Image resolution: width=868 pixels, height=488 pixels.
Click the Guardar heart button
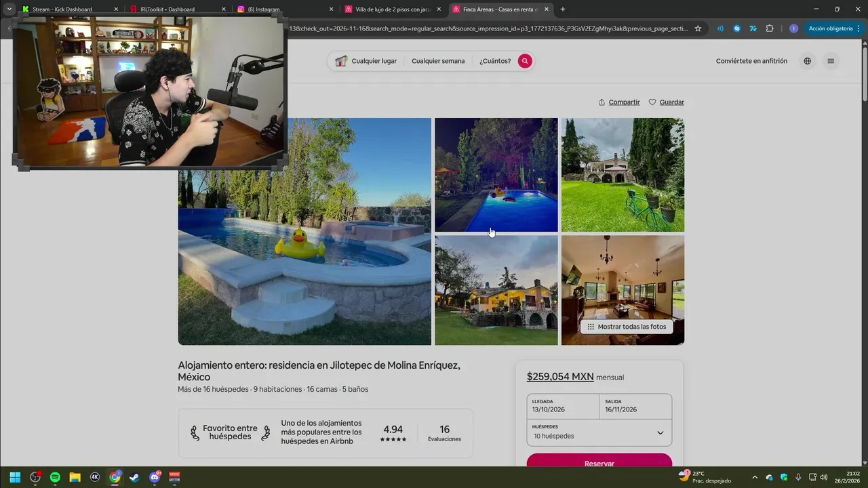(x=666, y=102)
